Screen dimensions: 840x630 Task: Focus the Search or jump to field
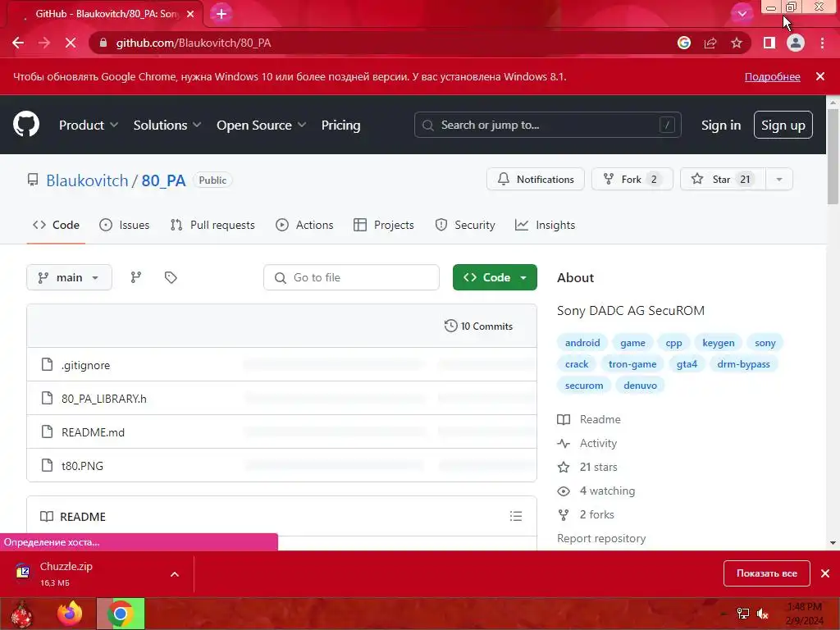point(547,125)
